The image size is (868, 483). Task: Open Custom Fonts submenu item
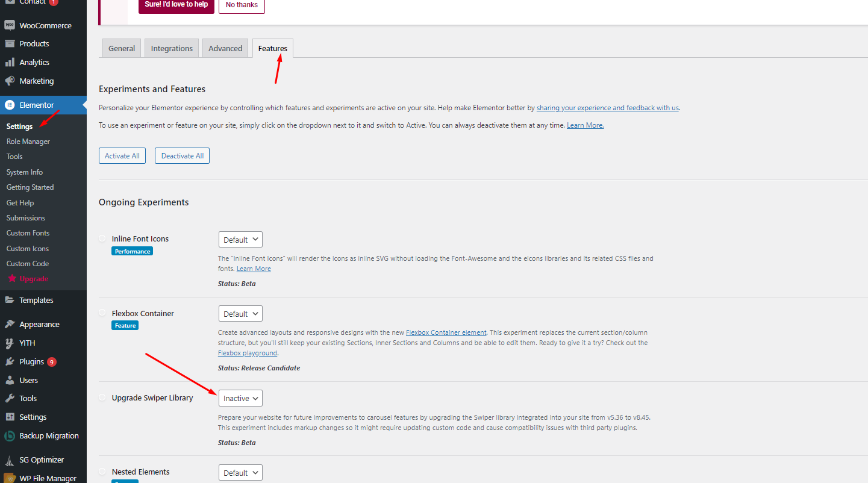[x=28, y=233]
